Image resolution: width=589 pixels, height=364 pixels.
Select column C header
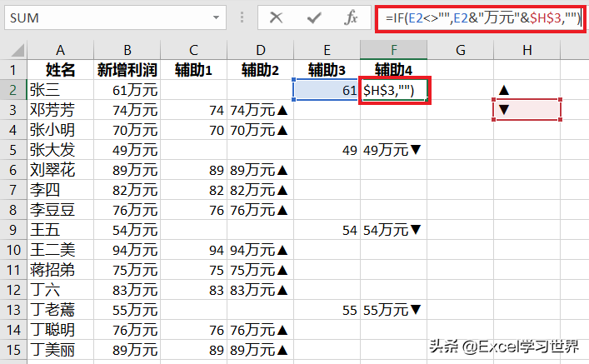[x=193, y=50]
